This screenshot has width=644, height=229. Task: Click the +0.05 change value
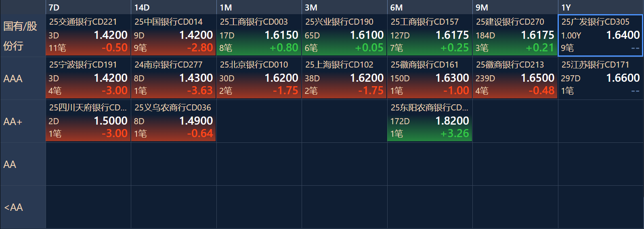369,47
